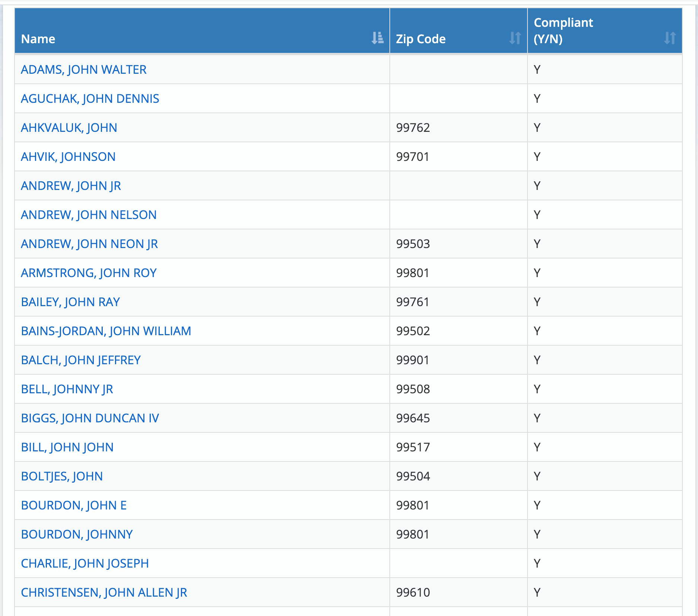
Task: Open BAINS-JORDAN, JOHN WILLIAM profile
Action: pos(106,331)
